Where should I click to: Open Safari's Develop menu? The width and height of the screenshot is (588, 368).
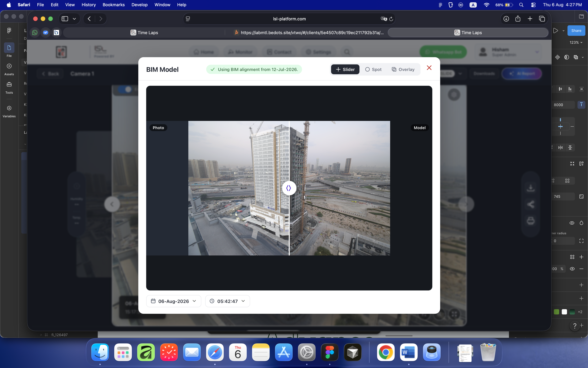click(x=139, y=5)
